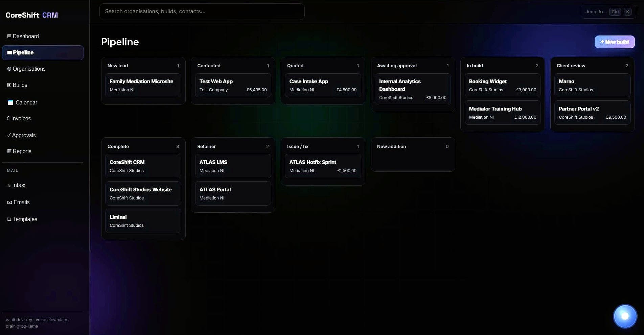This screenshot has width=644, height=335.
Task: Open the ATLAS Portal retainer card
Action: pyautogui.click(x=233, y=194)
